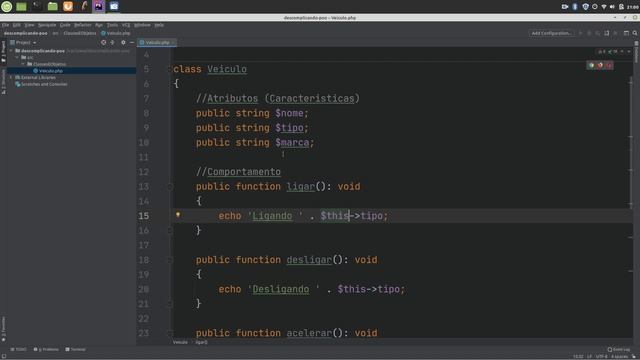Show desktop using the green panel icon
This screenshot has height=360, width=640.
[21, 7]
